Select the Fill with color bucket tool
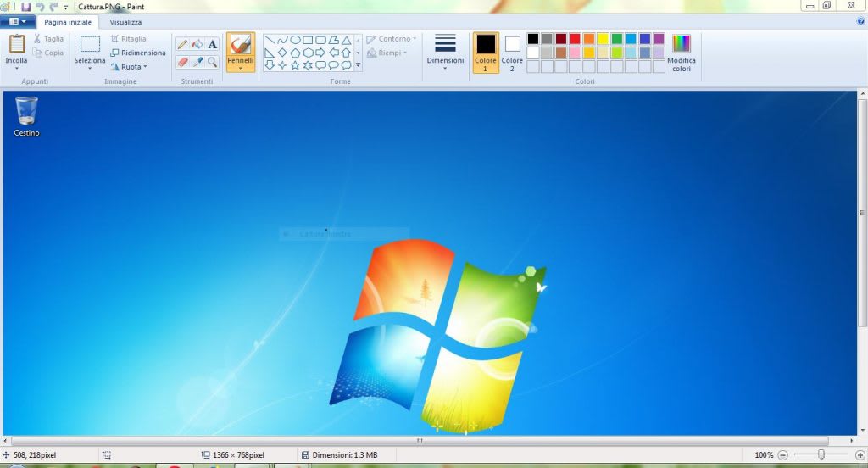 point(197,44)
